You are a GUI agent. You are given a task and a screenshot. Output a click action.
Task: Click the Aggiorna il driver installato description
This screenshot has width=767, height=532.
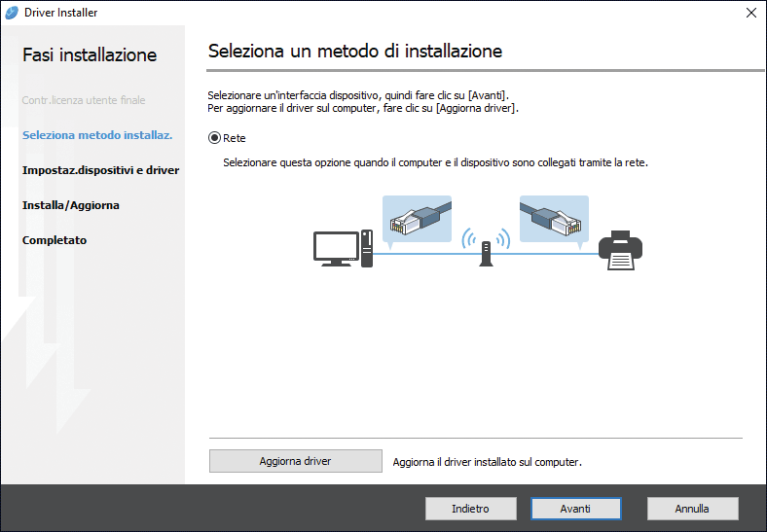[x=487, y=462]
